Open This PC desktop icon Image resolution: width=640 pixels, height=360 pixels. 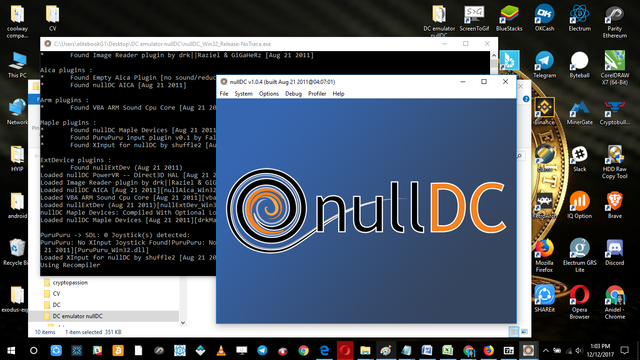(x=17, y=65)
